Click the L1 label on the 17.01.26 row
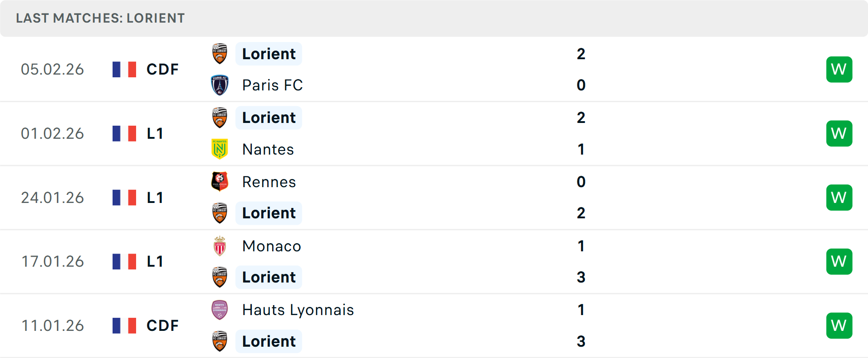 155,261
